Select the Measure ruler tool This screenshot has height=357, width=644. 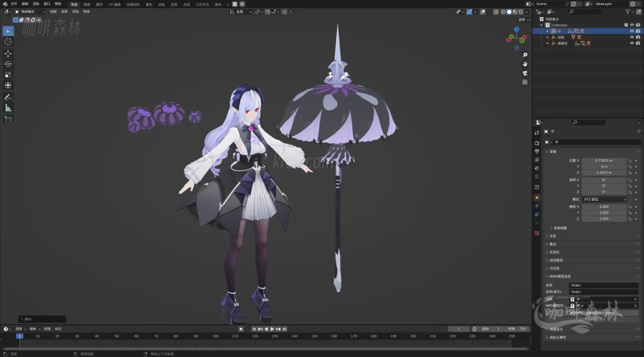coord(8,108)
